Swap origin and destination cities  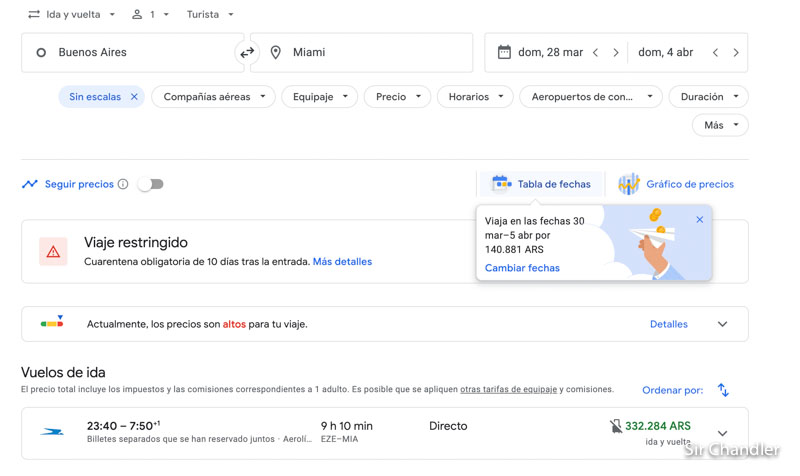[x=247, y=53]
